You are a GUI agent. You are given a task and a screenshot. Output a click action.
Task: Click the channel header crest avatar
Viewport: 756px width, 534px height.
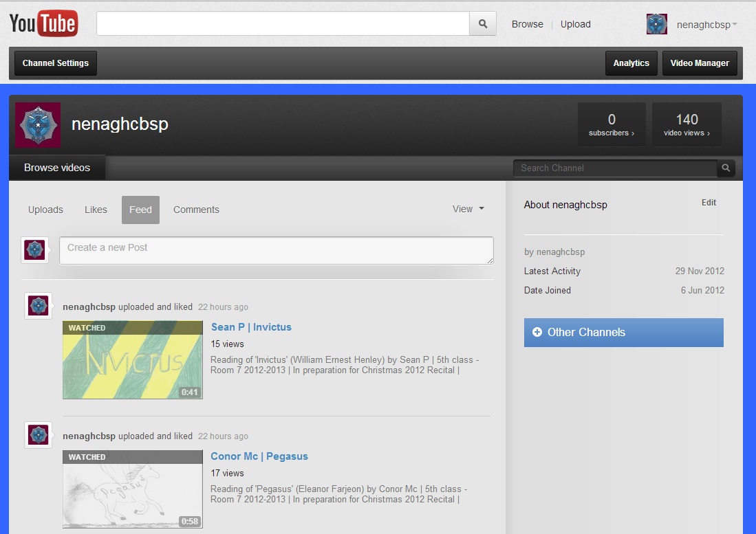[x=38, y=124]
